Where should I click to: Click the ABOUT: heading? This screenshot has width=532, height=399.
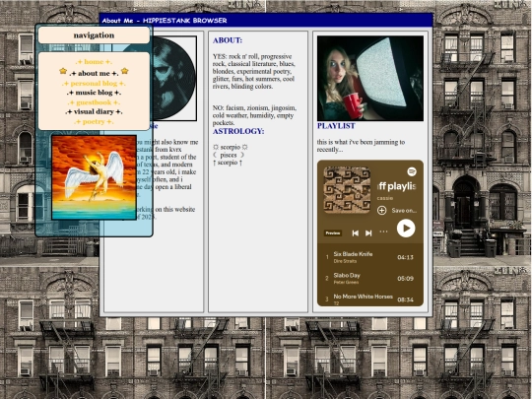pyautogui.click(x=228, y=40)
